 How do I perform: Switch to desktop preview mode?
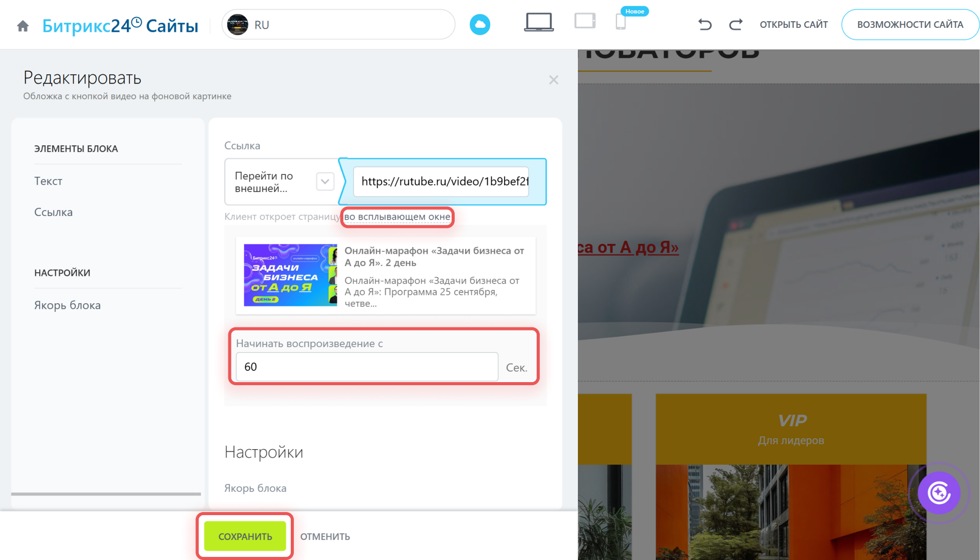[539, 23]
